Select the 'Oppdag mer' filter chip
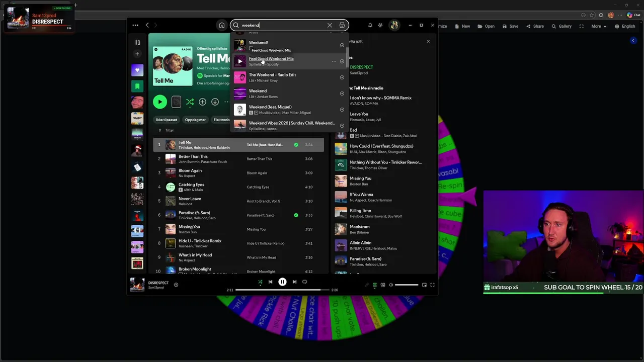 coord(195,120)
